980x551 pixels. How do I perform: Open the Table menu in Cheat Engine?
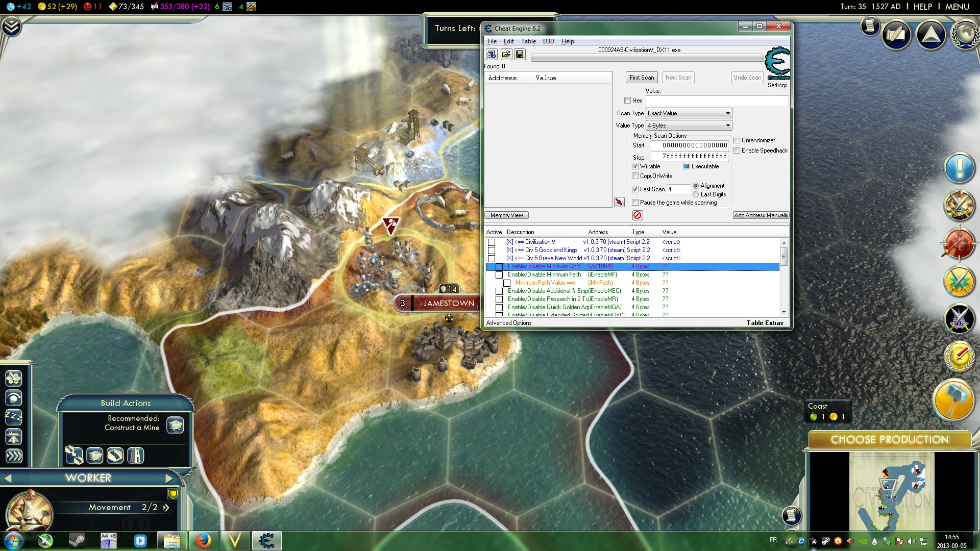[529, 41]
